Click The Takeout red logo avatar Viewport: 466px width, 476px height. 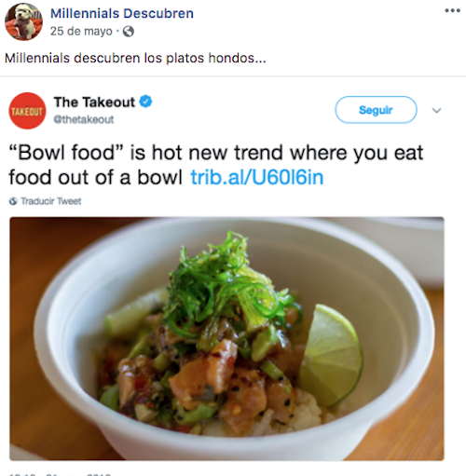pos(27,111)
